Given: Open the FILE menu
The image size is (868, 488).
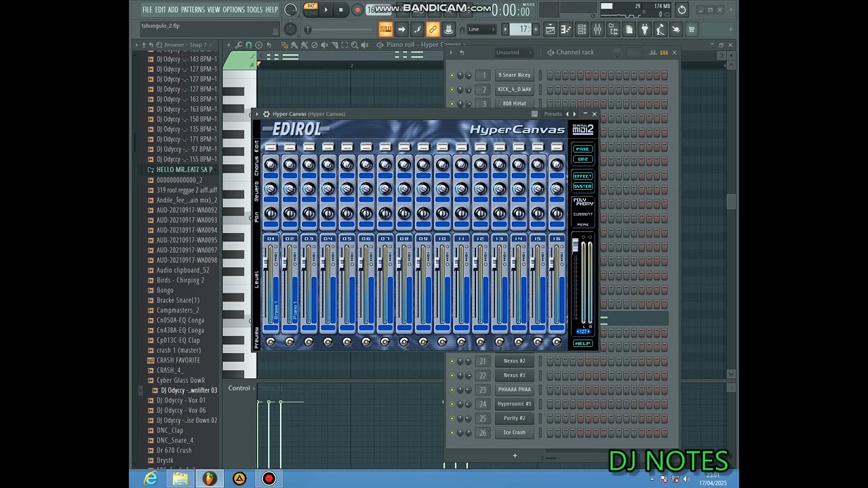Looking at the screenshot, I should tap(147, 9).
